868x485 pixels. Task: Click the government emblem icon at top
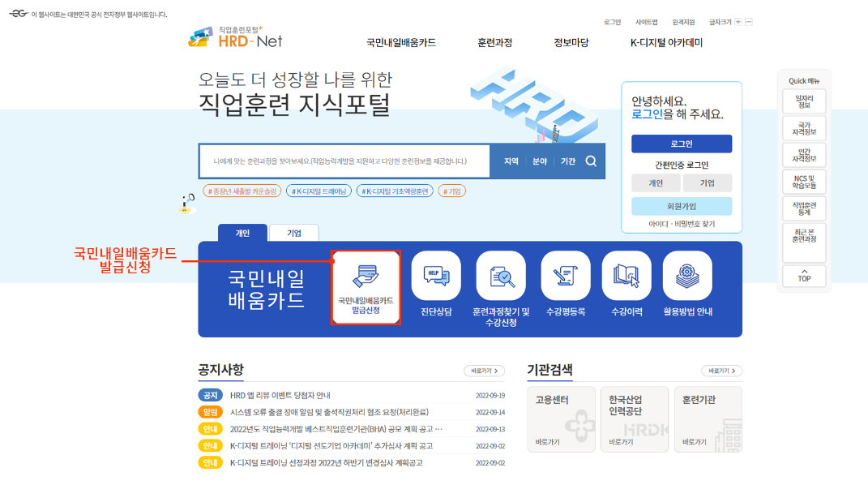19,14
